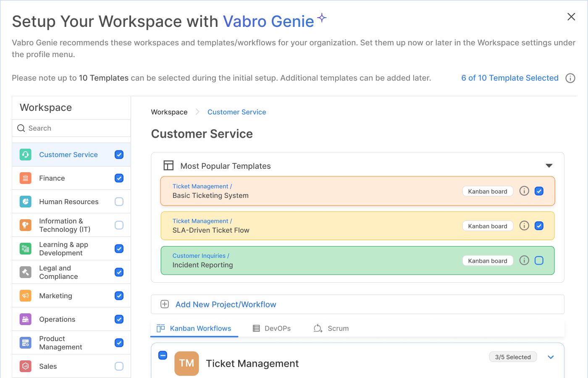This screenshot has height=378, width=588.
Task: Click Add New Project/Workflow
Action: tap(226, 304)
